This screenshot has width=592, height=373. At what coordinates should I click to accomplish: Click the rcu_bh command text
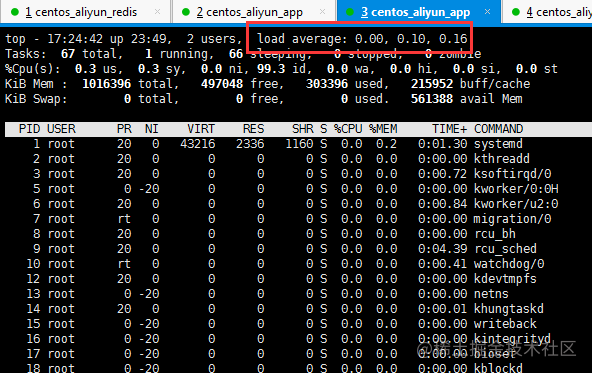pos(495,234)
